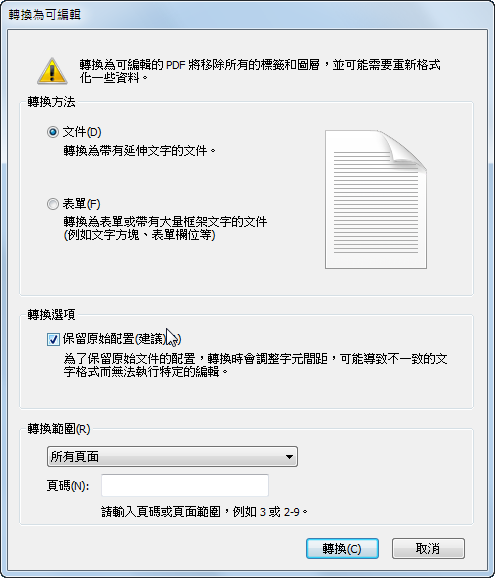The height and width of the screenshot is (578, 495).
Task: Click the yellow warning triangle icon
Action: coord(52,71)
